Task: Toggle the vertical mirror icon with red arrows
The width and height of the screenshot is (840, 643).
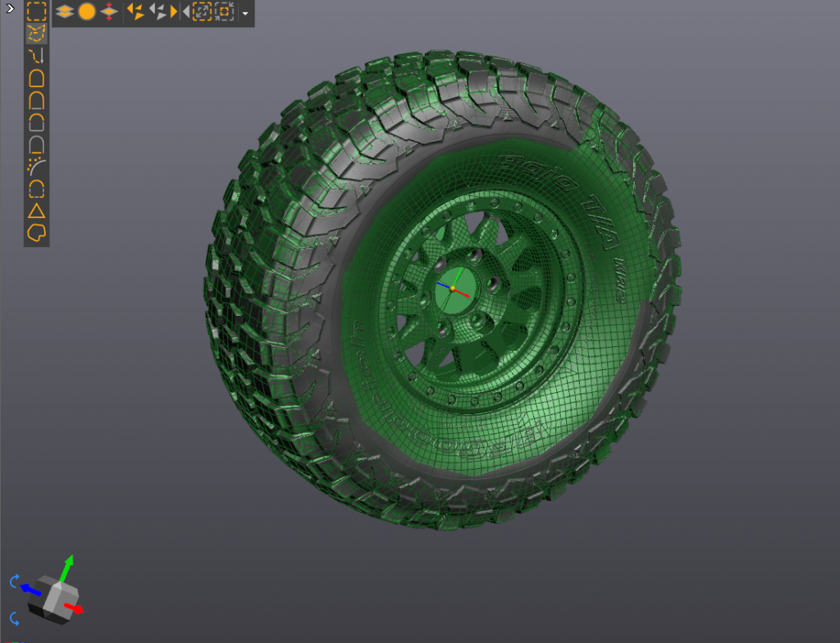Action: coord(109,13)
